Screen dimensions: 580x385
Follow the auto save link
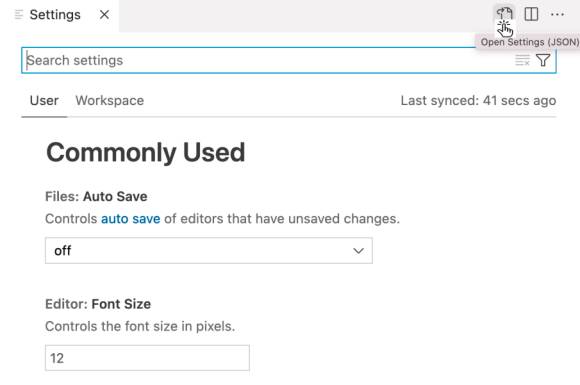click(131, 219)
